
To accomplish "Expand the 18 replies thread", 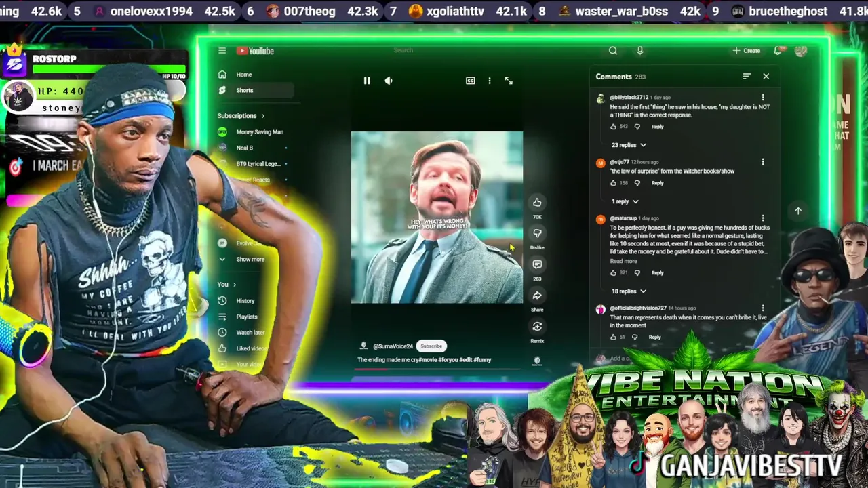I will pos(629,291).
